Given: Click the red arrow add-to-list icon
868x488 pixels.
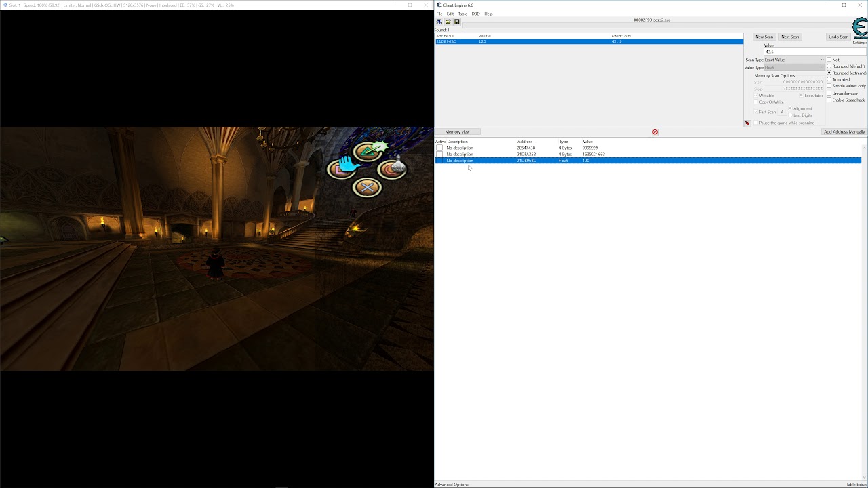Looking at the screenshot, I should [747, 123].
